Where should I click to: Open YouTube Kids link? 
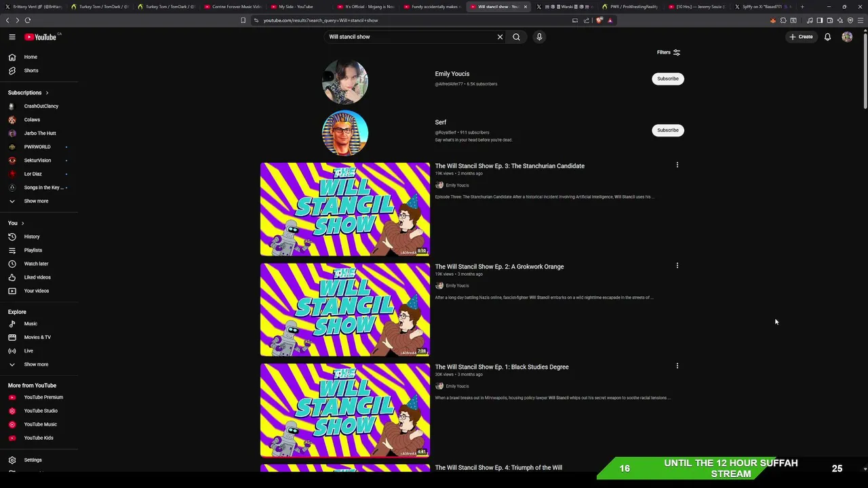pos(39,438)
